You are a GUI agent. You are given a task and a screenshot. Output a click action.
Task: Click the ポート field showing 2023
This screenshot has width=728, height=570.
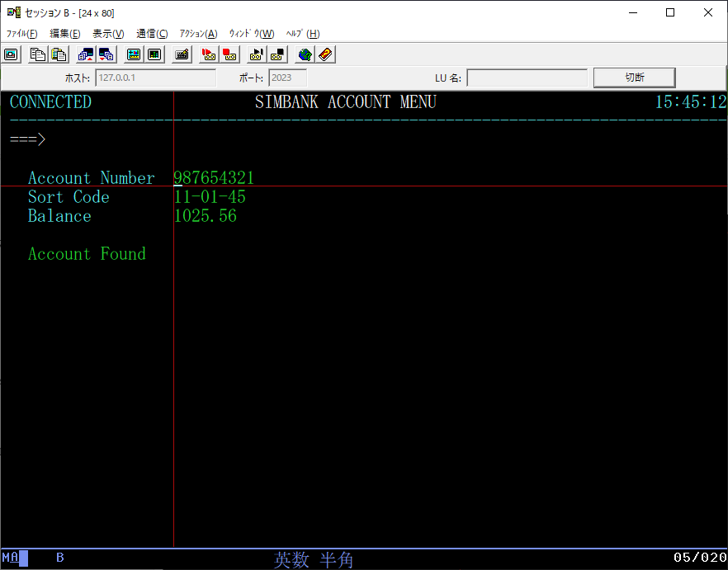[x=287, y=78]
